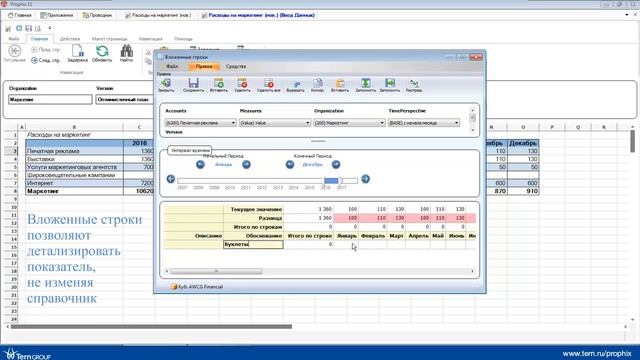Screen dimensions: 640x360
Task: Click the year timeline slider handle
Action: coord(331,180)
